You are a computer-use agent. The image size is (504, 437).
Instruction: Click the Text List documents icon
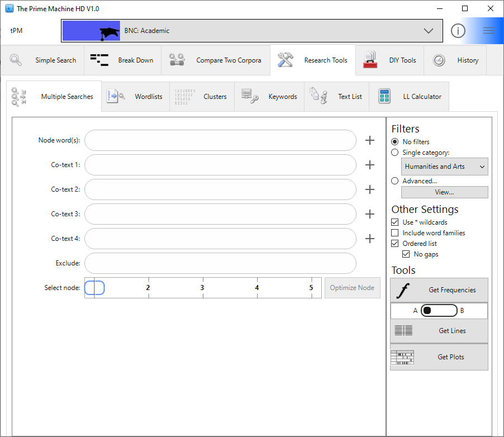coord(318,96)
